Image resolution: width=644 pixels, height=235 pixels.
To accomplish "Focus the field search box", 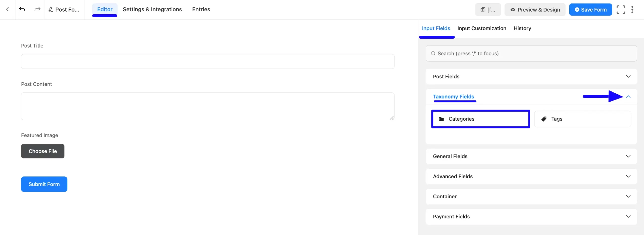I will 531,53.
